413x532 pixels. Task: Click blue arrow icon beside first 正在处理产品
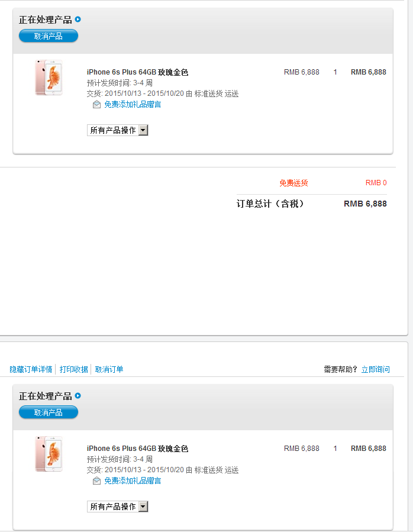click(x=78, y=20)
